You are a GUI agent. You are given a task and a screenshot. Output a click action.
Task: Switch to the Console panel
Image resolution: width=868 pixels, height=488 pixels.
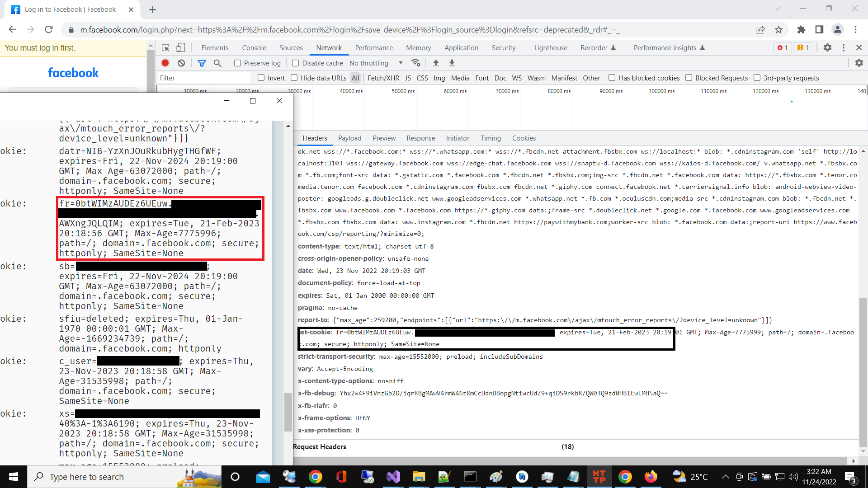point(254,47)
